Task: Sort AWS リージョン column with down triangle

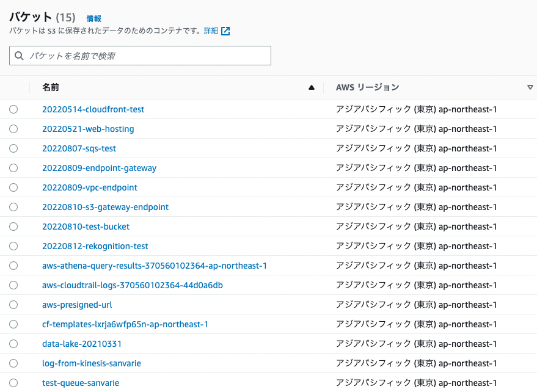Action: point(530,87)
